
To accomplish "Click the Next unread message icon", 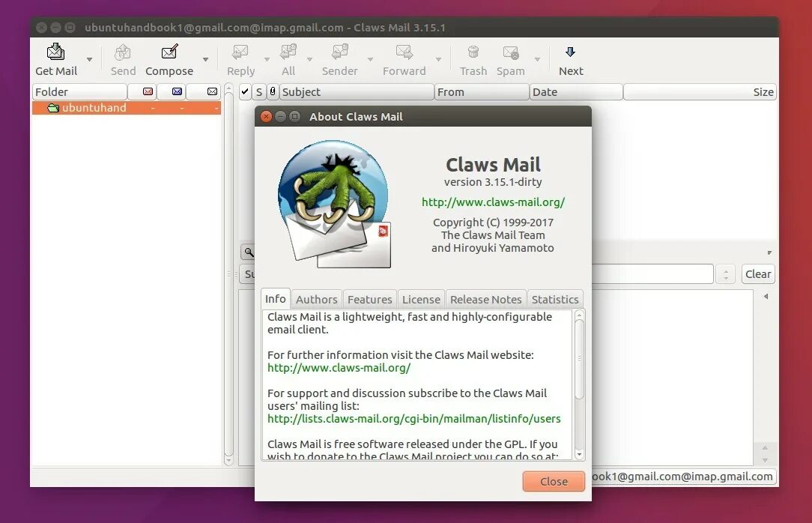I will tap(570, 52).
